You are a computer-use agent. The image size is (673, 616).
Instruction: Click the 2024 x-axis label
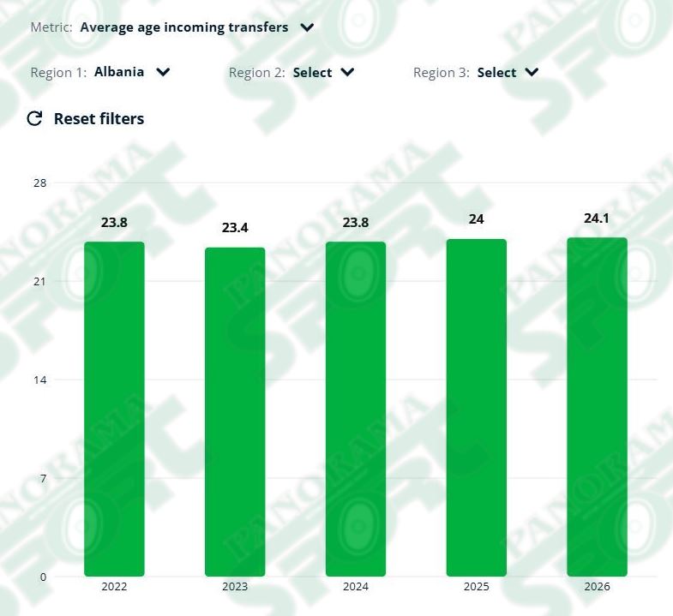click(356, 586)
